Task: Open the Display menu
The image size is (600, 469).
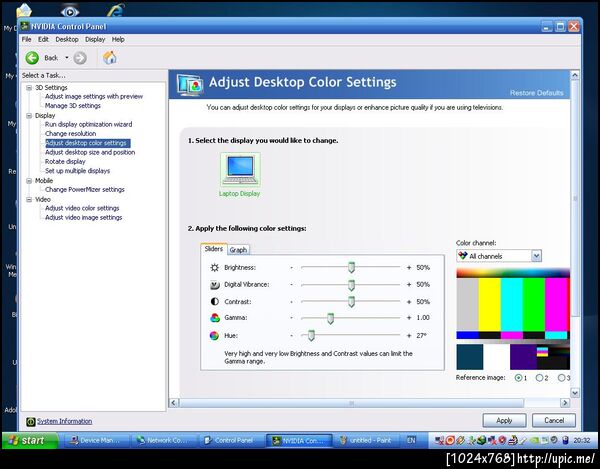Action: [x=95, y=39]
